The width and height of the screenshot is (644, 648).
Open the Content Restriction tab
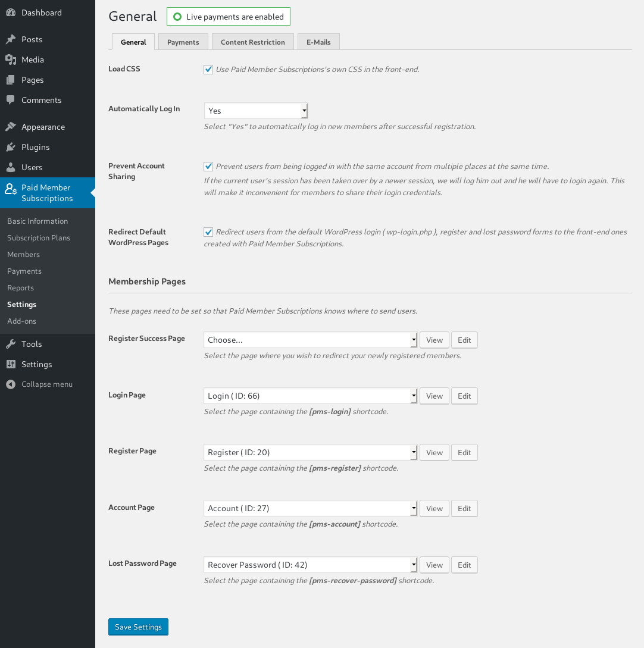pyautogui.click(x=253, y=42)
